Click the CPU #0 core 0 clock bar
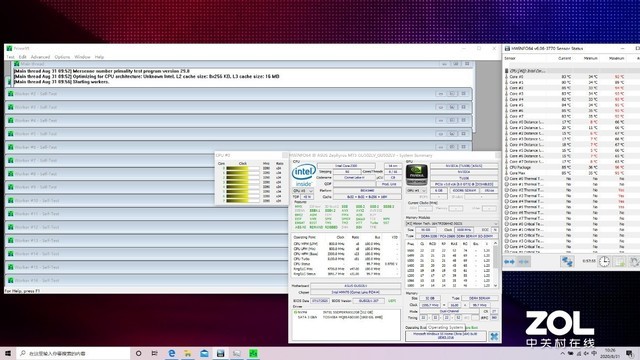The height and width of the screenshot is (360, 640). point(243,168)
